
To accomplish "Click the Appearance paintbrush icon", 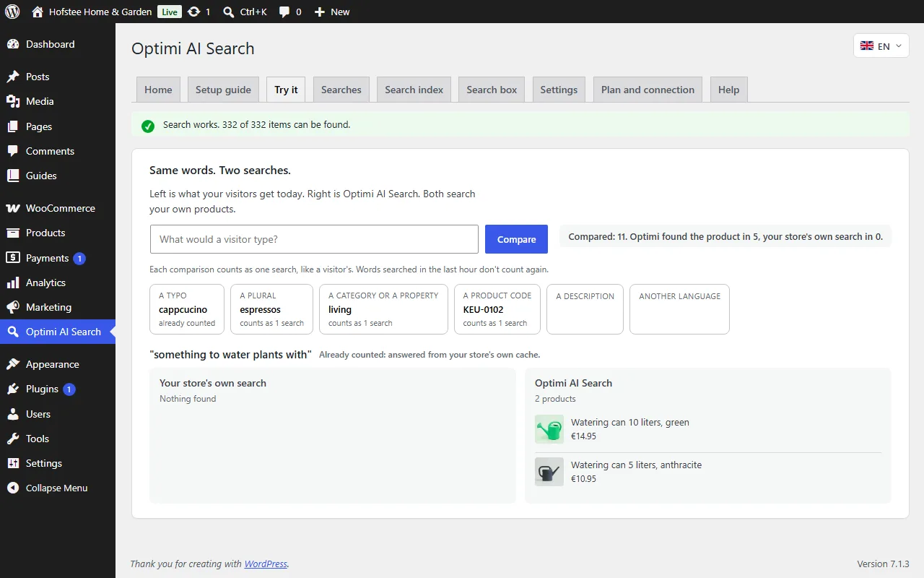I will click(x=13, y=364).
